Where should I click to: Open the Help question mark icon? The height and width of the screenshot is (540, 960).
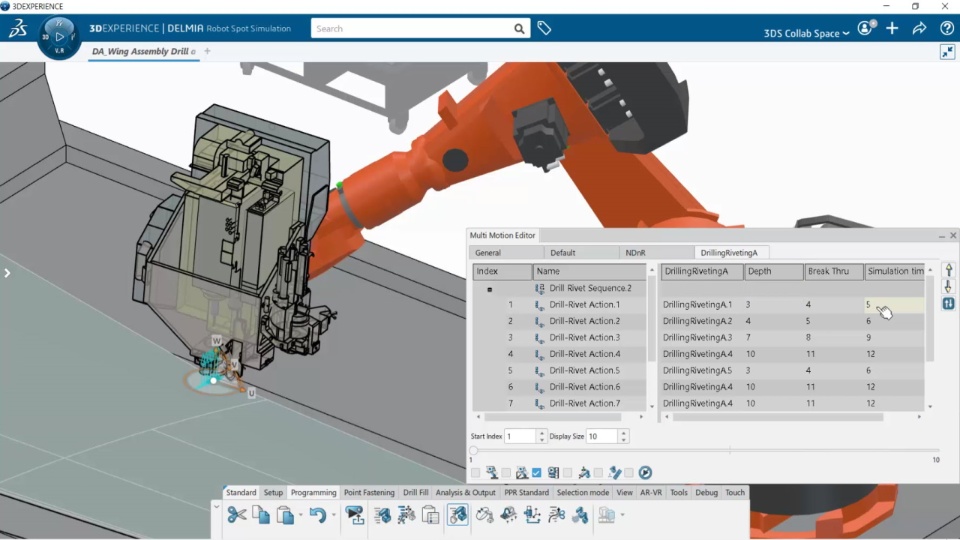click(947, 28)
